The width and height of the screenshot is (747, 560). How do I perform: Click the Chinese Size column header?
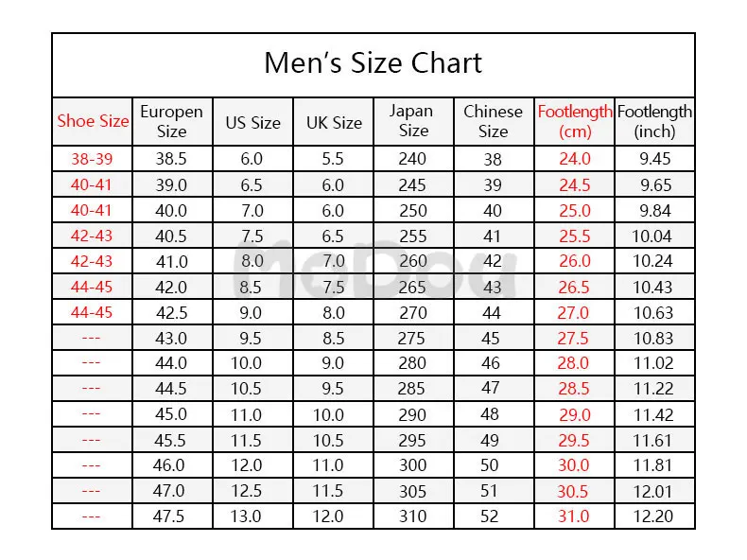pyautogui.click(x=494, y=121)
